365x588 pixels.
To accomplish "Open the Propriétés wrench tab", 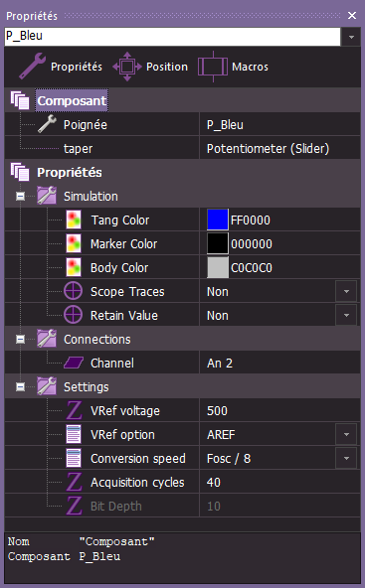I will pyautogui.click(x=61, y=67).
